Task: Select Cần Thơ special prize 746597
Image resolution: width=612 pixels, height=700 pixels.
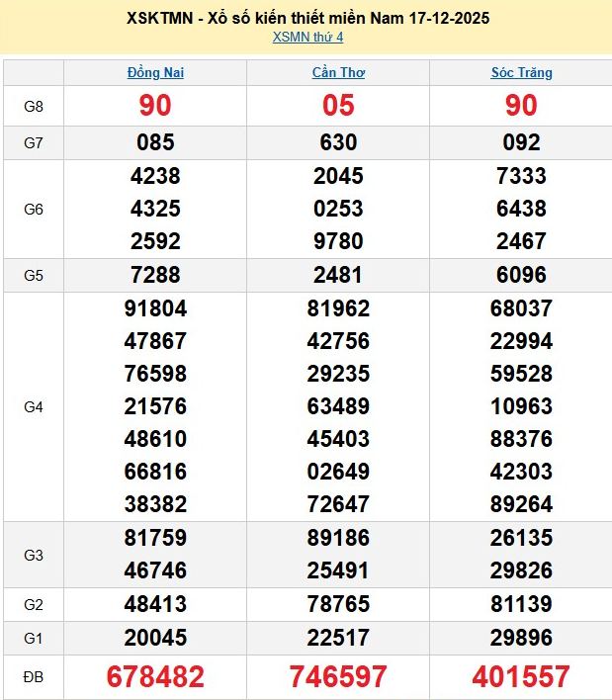Action: coord(338,676)
